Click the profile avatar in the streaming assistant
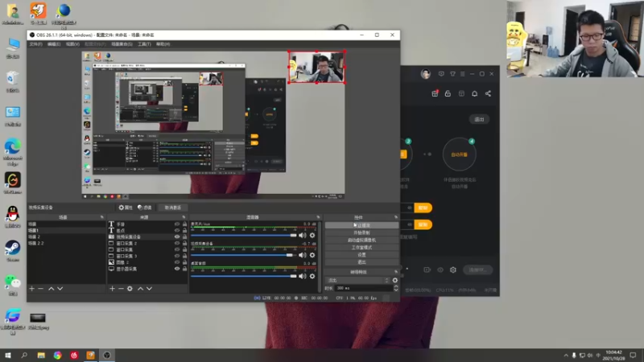 click(x=426, y=74)
